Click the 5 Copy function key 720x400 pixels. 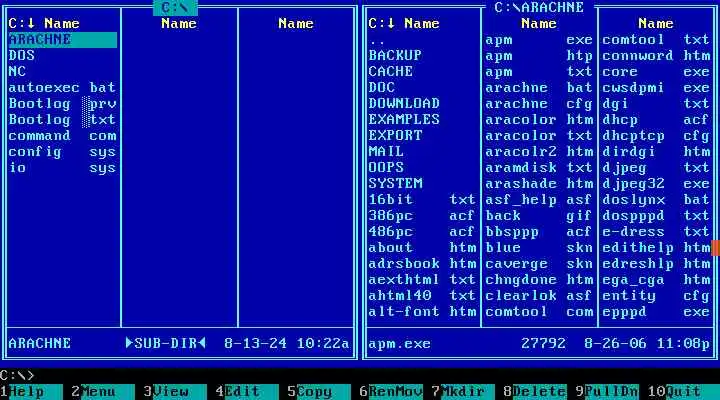(319, 392)
